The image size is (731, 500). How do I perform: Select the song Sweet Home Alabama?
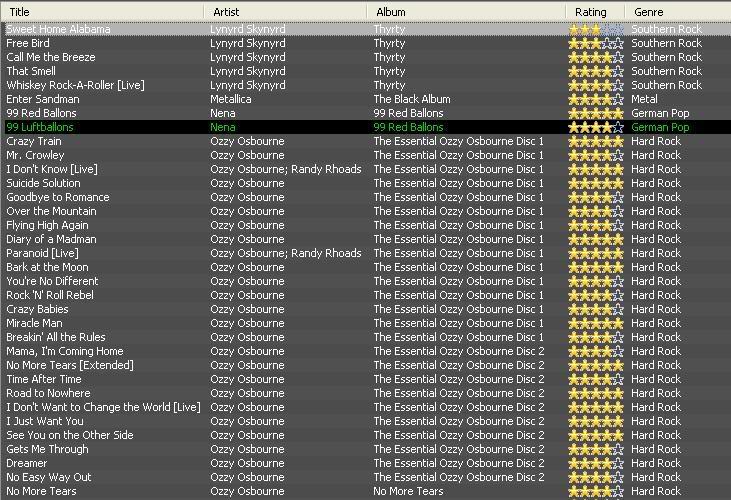coord(58,29)
